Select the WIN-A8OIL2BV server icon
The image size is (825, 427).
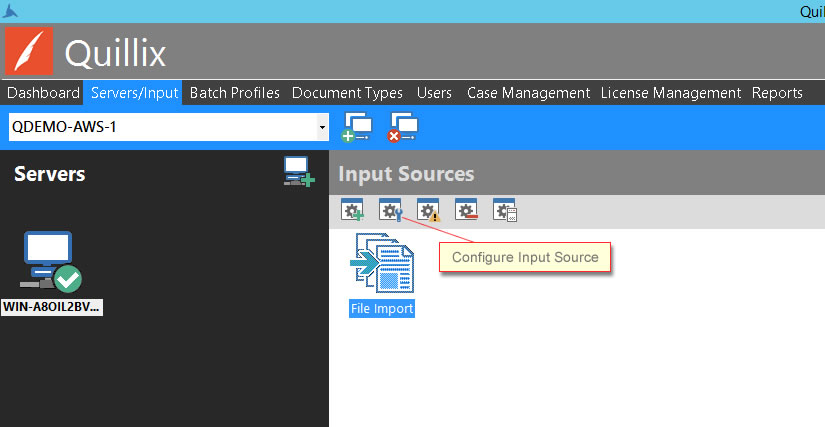(51, 261)
